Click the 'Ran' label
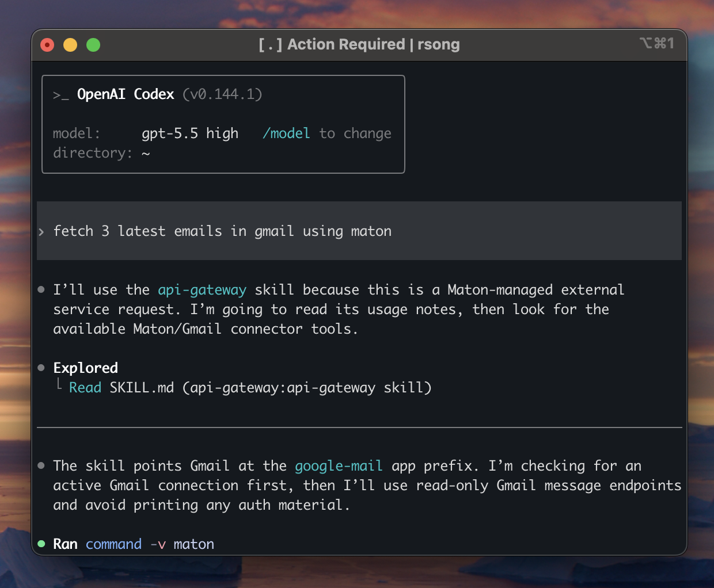The height and width of the screenshot is (588, 714). pos(65,544)
